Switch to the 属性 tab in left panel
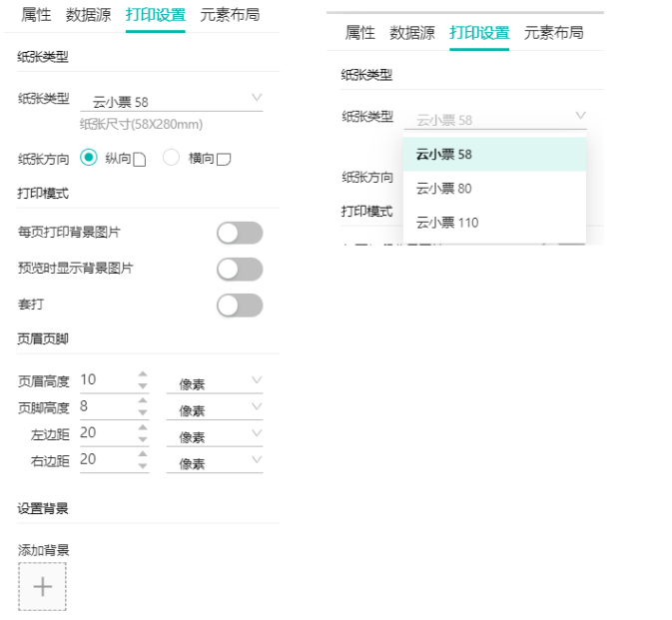672x620 pixels. 36,15
